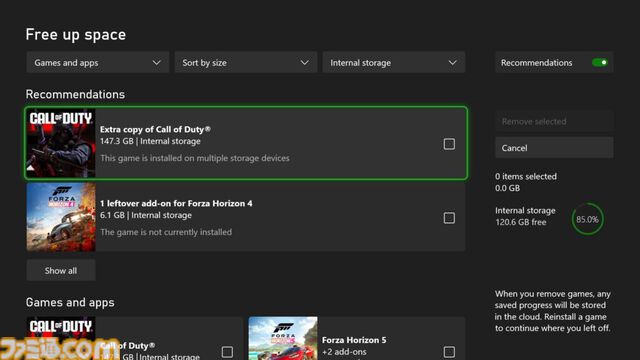Click the '6.1 GB | Internal storage' text
640x360 pixels.
[x=146, y=215]
